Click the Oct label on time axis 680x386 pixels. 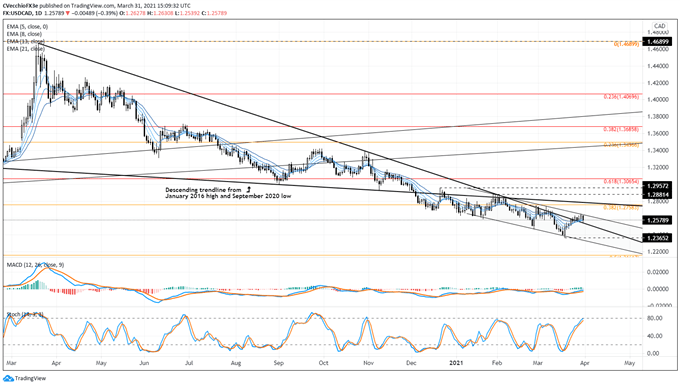pyautogui.click(x=323, y=363)
